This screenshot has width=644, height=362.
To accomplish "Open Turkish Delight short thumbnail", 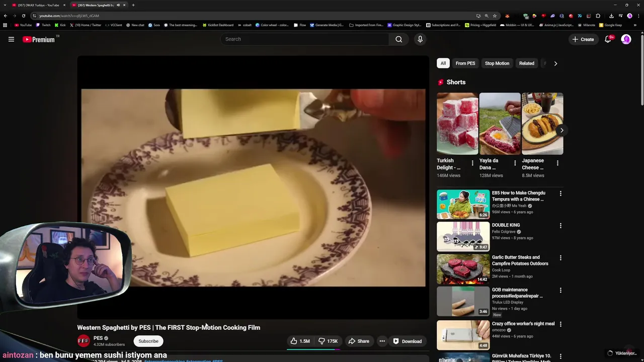I will tap(457, 123).
